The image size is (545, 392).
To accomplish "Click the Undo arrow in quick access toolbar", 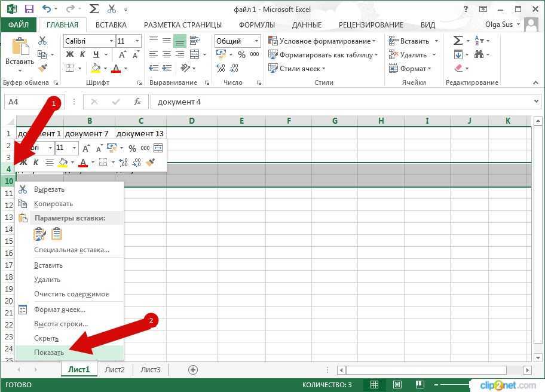I will (x=47, y=9).
